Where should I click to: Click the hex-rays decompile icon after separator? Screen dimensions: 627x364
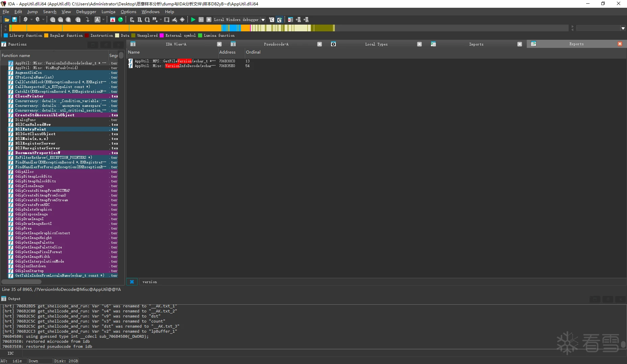(132, 20)
